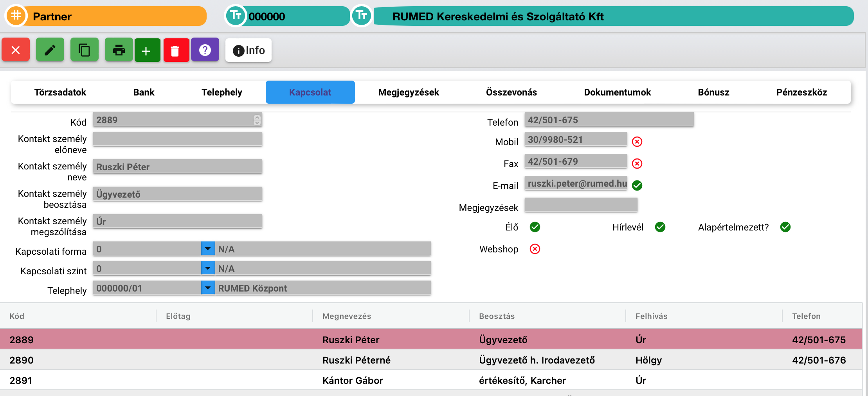
Task: Click code 2891 in the table
Action: click(x=21, y=380)
